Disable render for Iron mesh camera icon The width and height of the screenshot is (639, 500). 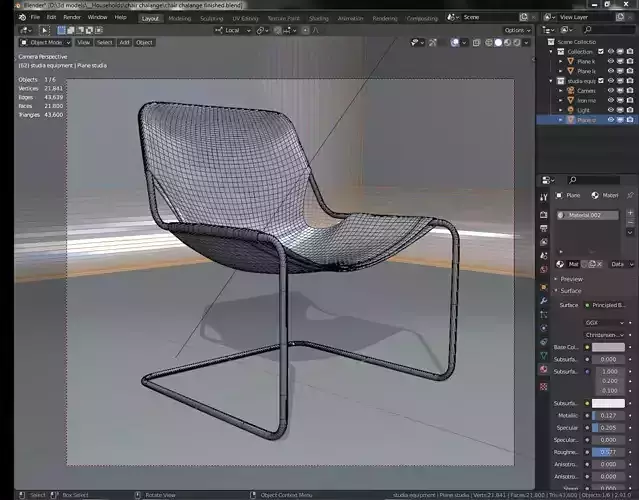click(x=630, y=100)
